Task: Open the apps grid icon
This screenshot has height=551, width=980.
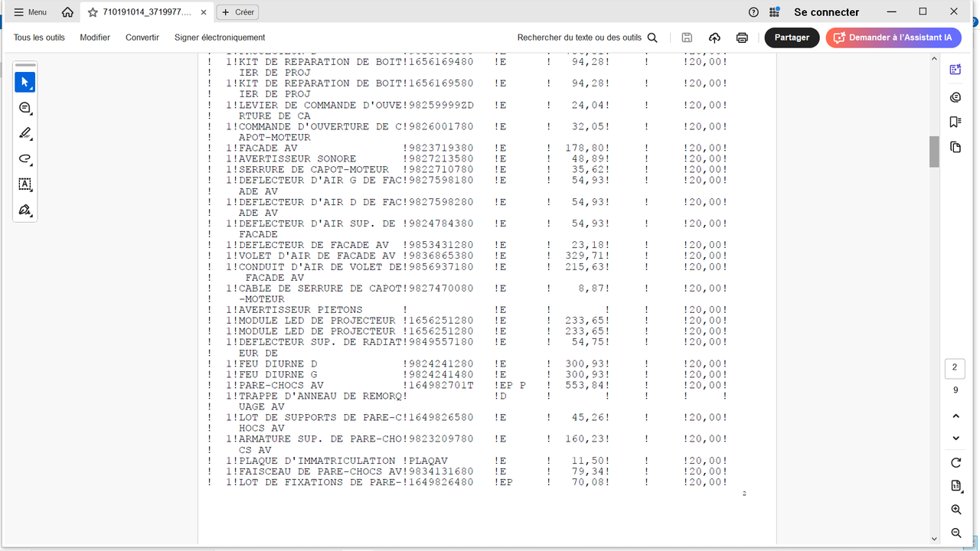Action: tap(775, 12)
